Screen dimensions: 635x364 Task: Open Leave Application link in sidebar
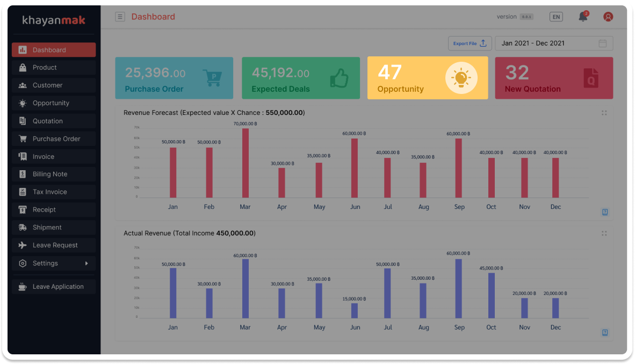(58, 287)
